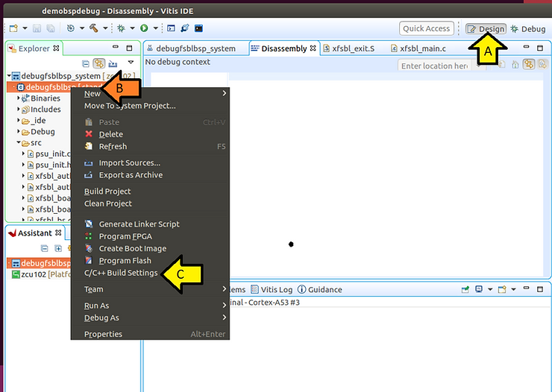
Task: Open the Debug As submenu
Action: tap(151, 317)
